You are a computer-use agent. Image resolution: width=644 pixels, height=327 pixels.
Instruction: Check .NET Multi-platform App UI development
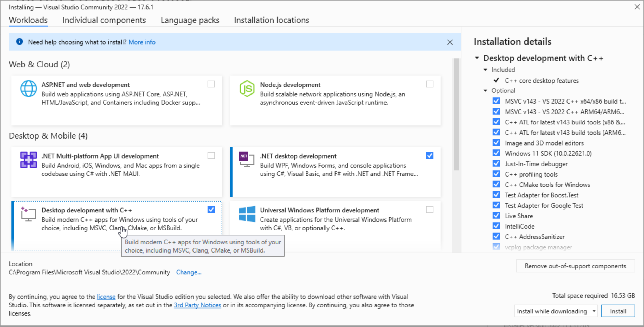point(211,156)
